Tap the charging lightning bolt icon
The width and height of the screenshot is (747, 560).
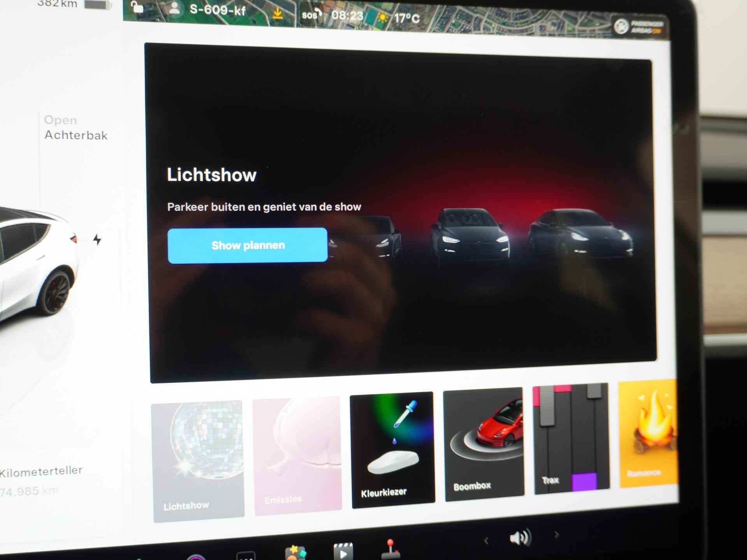pos(97,240)
